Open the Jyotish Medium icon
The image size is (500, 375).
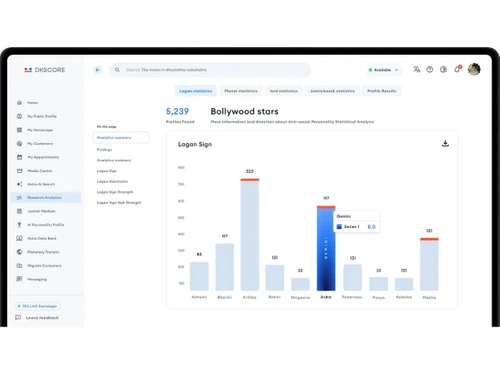pos(19,211)
